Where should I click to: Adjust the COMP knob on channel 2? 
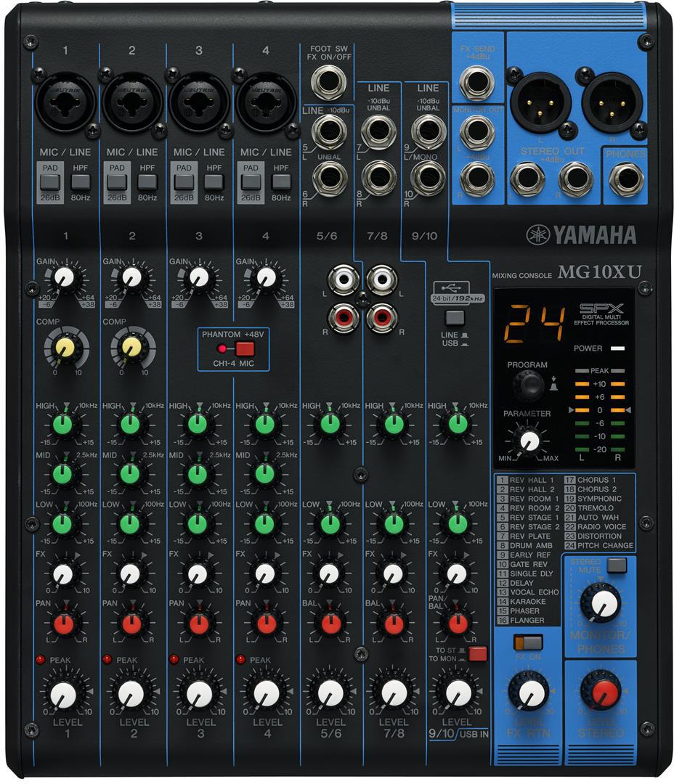[133, 346]
